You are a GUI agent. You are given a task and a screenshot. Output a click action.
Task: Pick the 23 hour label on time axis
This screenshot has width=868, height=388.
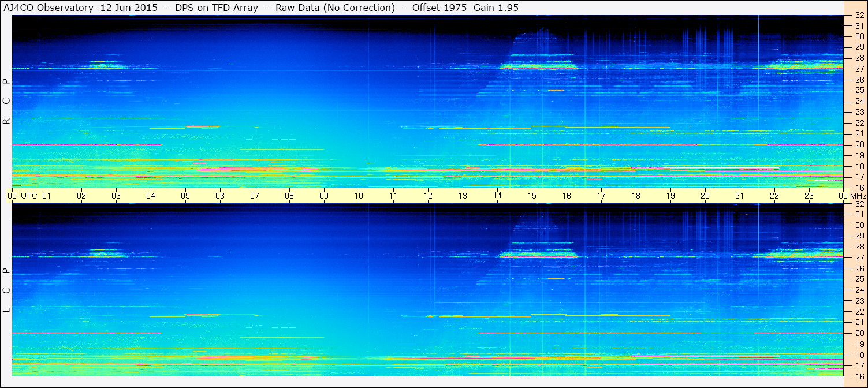(809, 196)
